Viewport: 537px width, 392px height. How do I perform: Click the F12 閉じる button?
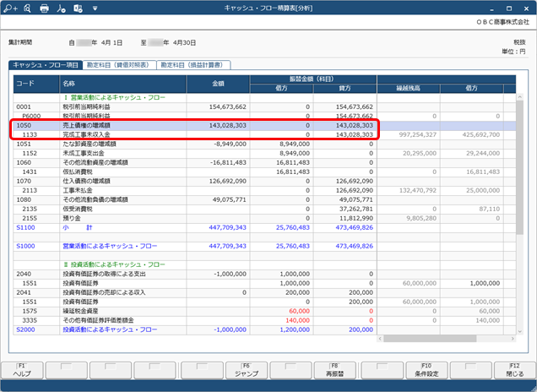(x=515, y=370)
